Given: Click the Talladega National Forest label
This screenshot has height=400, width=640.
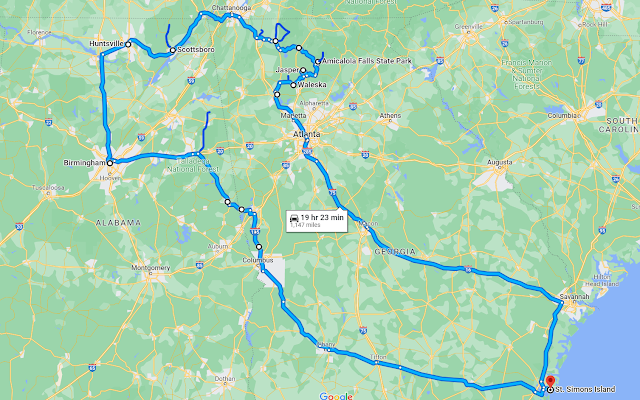Looking at the screenshot, I should coord(193,166).
